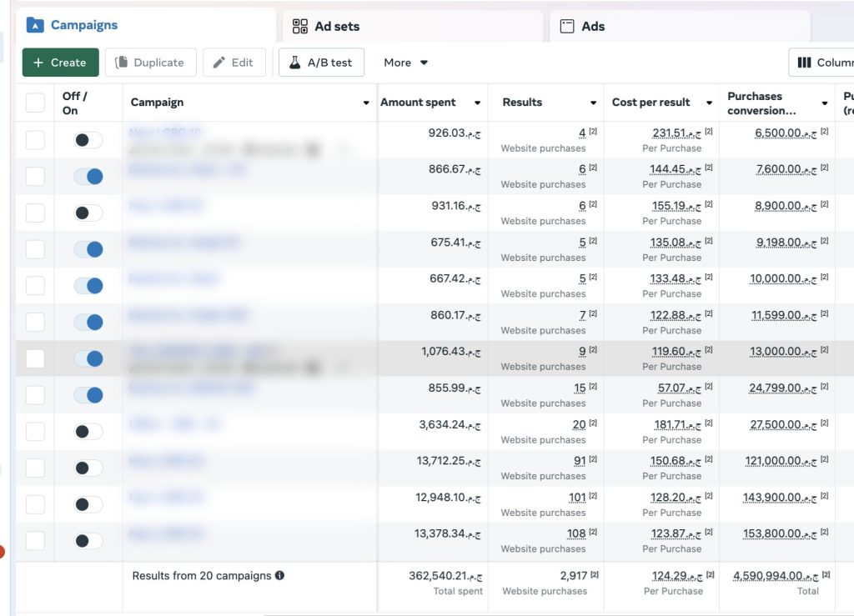The width and height of the screenshot is (854, 616).
Task: Open the More dropdown menu
Action: point(405,63)
